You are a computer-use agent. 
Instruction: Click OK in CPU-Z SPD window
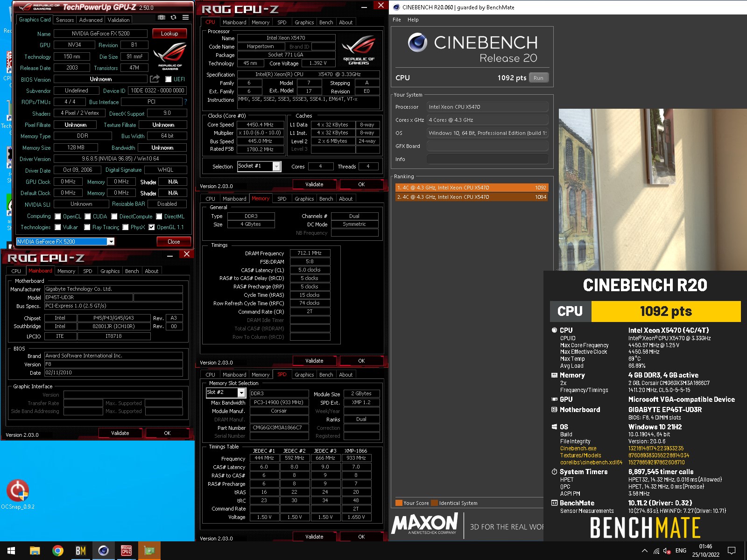click(x=361, y=537)
